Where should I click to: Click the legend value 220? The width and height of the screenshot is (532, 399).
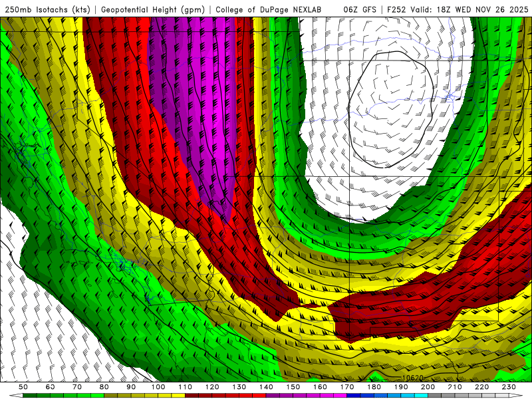tap(481, 387)
